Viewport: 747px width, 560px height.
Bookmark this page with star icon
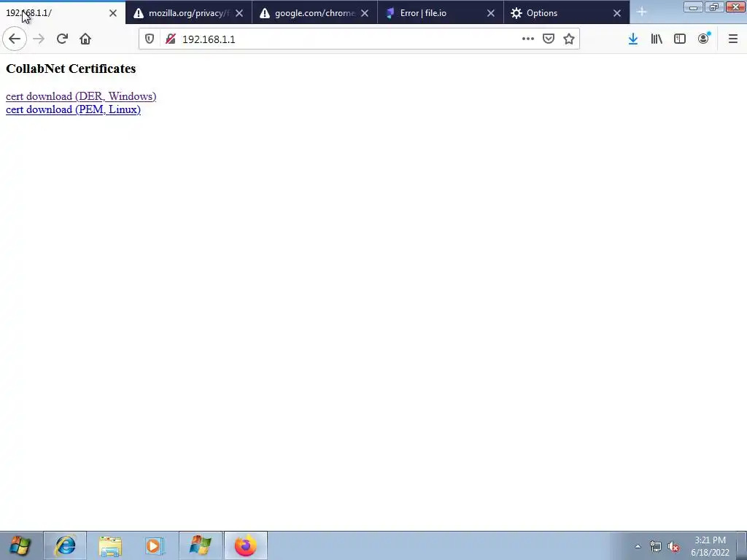point(569,39)
